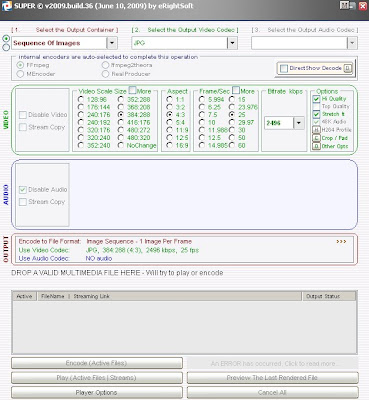Viewport: 369px width, 400px height.
Task: Select the lower radio button beside Output Container
Action: (6, 47)
